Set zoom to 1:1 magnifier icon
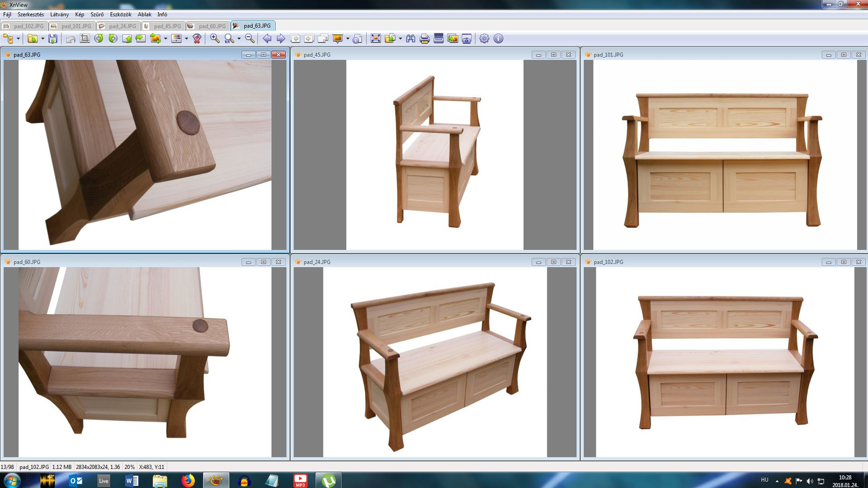 (x=229, y=39)
